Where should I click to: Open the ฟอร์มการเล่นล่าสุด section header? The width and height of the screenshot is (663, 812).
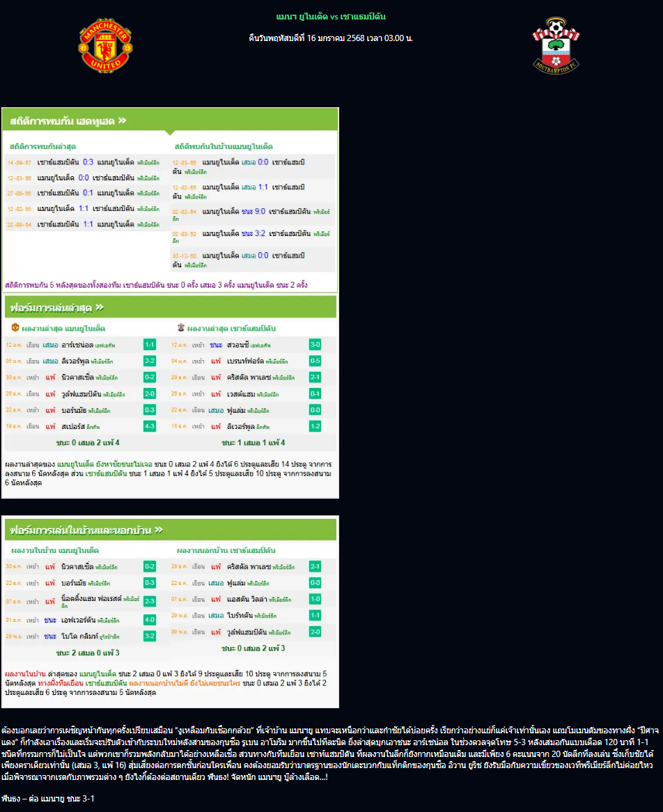(x=170, y=308)
